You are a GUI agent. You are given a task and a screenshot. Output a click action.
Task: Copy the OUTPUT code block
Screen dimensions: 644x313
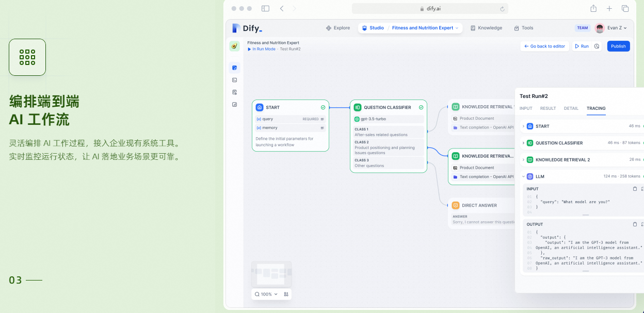click(635, 224)
